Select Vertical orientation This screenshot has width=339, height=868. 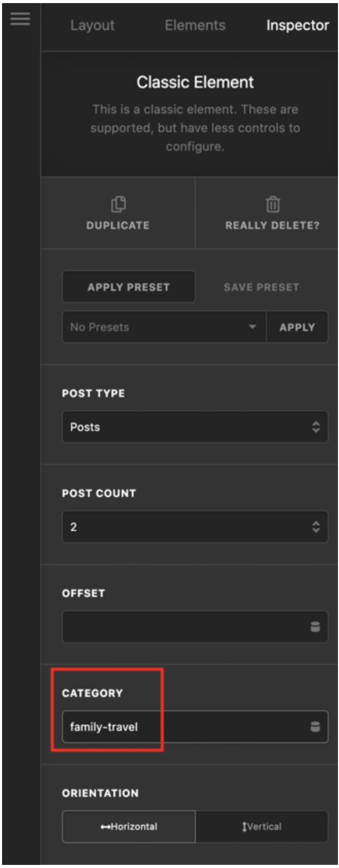262,826
